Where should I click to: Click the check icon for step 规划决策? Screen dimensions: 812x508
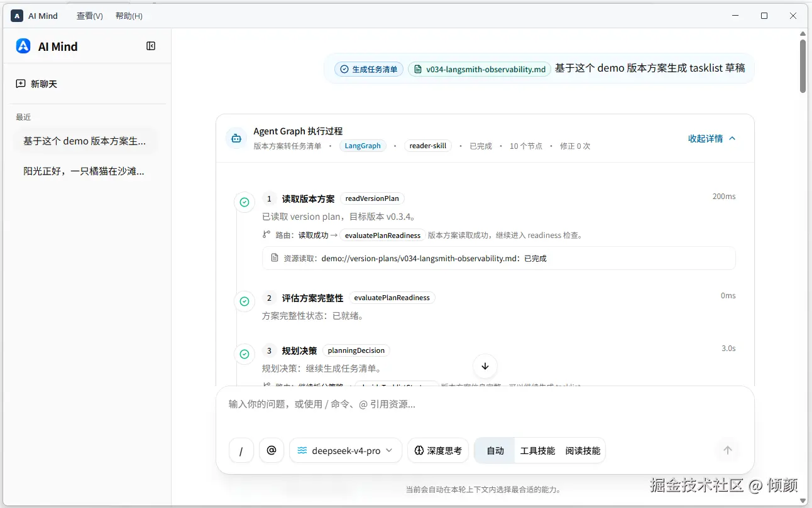[x=244, y=354]
